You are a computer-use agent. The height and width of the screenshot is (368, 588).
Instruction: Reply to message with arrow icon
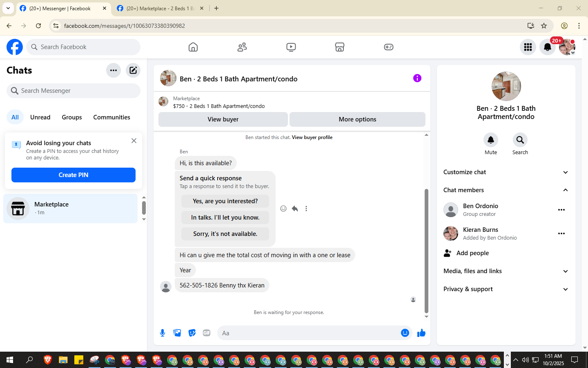pos(295,209)
